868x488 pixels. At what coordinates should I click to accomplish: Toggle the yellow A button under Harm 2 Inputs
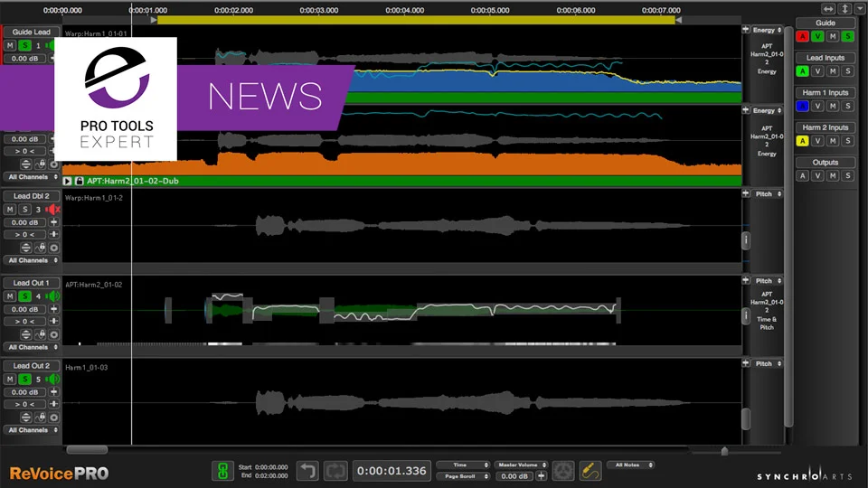coord(802,141)
